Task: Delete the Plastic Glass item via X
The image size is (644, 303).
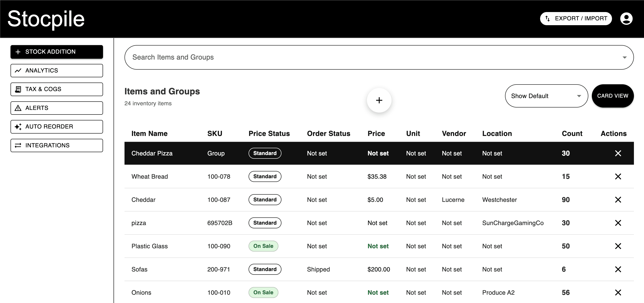Action: click(618, 246)
